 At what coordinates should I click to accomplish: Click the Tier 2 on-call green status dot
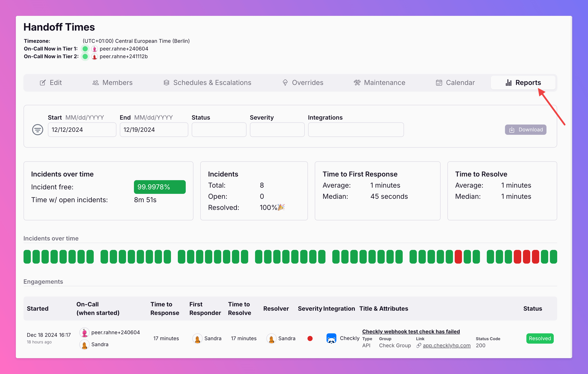pyautogui.click(x=85, y=57)
